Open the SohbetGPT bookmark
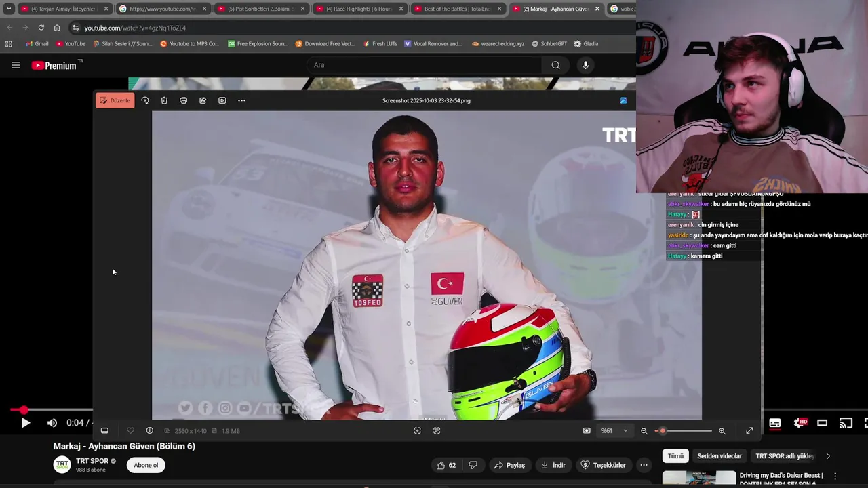Image resolution: width=868 pixels, height=488 pixels. click(549, 44)
